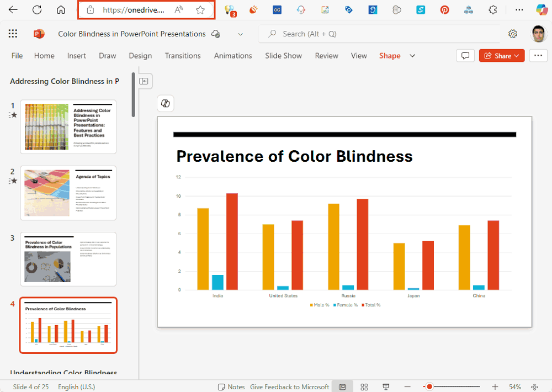This screenshot has height=392, width=552.
Task: Toggle the Editing view button on status bar
Action: [342, 386]
